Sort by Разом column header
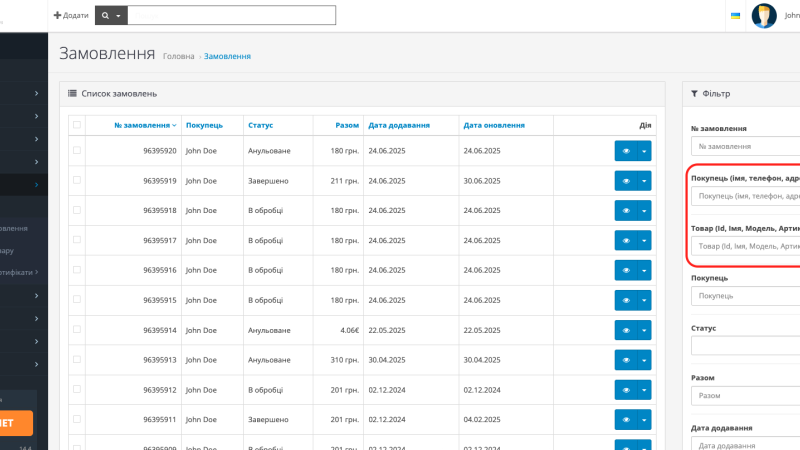This screenshot has width=800, height=450. [347, 125]
